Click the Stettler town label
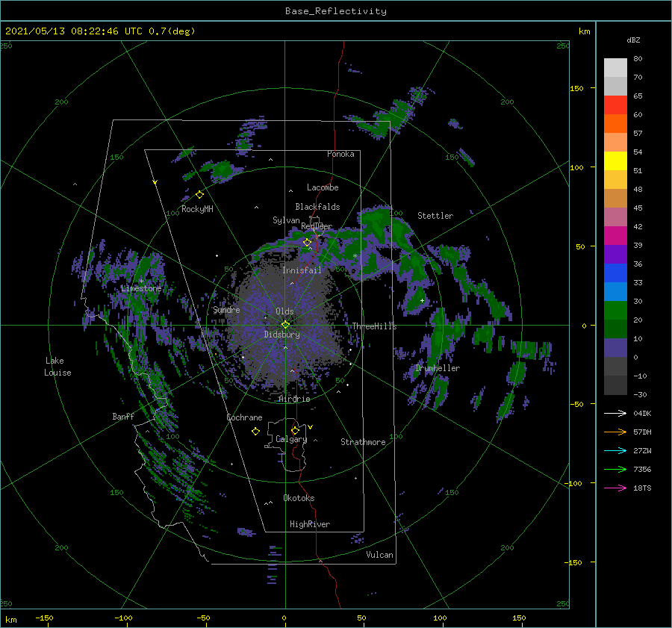 435,216
